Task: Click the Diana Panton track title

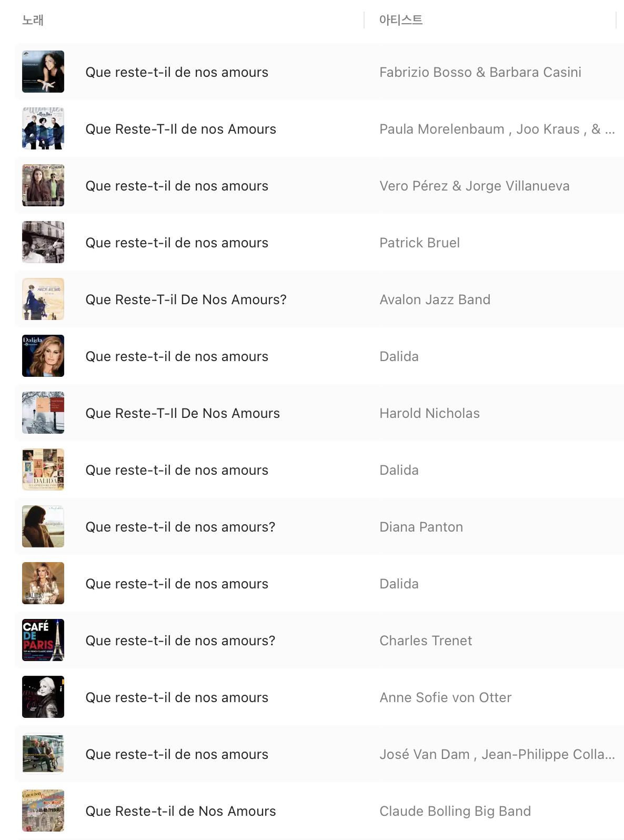Action: tap(180, 527)
